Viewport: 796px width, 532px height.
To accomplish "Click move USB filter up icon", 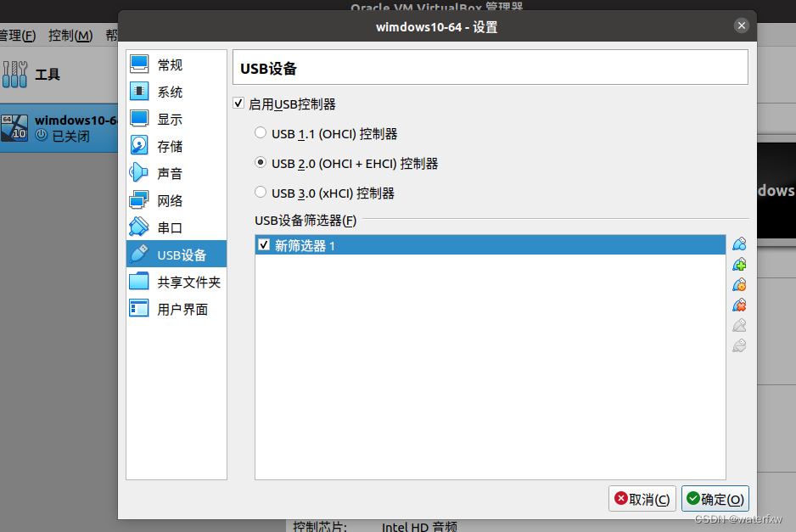I will point(739,325).
